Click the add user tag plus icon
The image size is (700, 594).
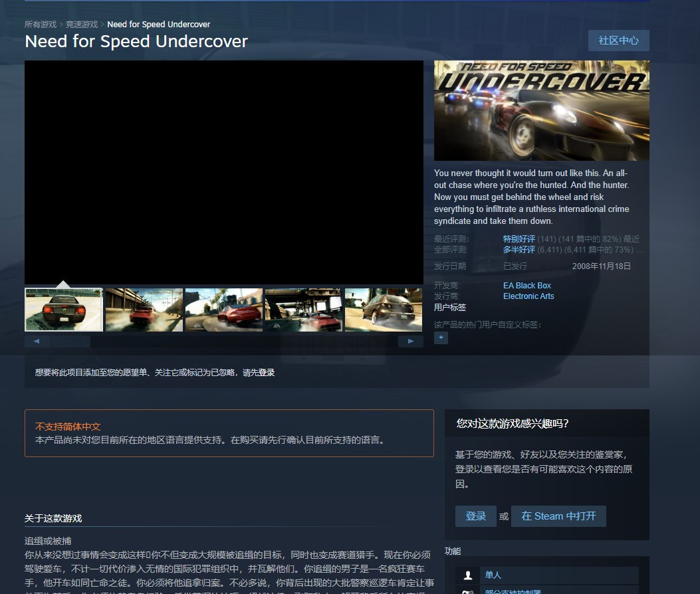tap(441, 338)
